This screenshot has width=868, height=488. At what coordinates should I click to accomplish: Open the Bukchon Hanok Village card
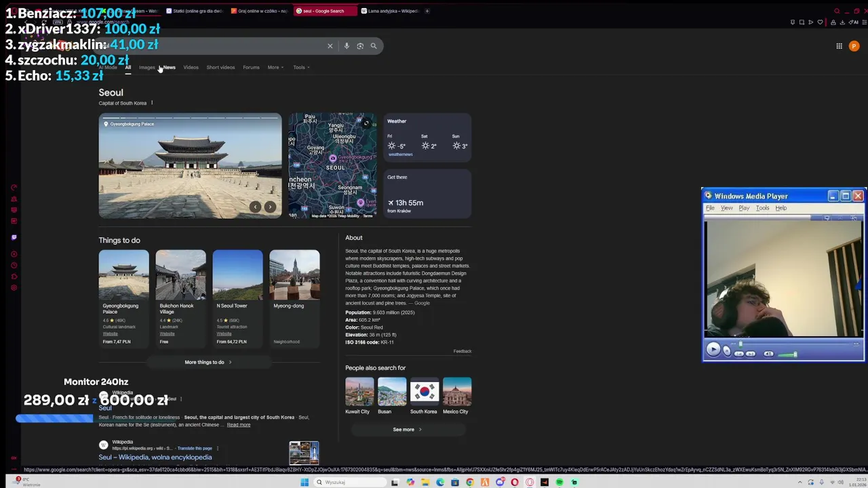tap(180, 298)
